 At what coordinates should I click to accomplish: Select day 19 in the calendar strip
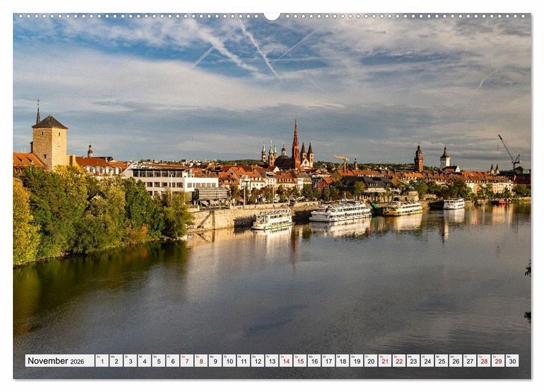(356, 361)
